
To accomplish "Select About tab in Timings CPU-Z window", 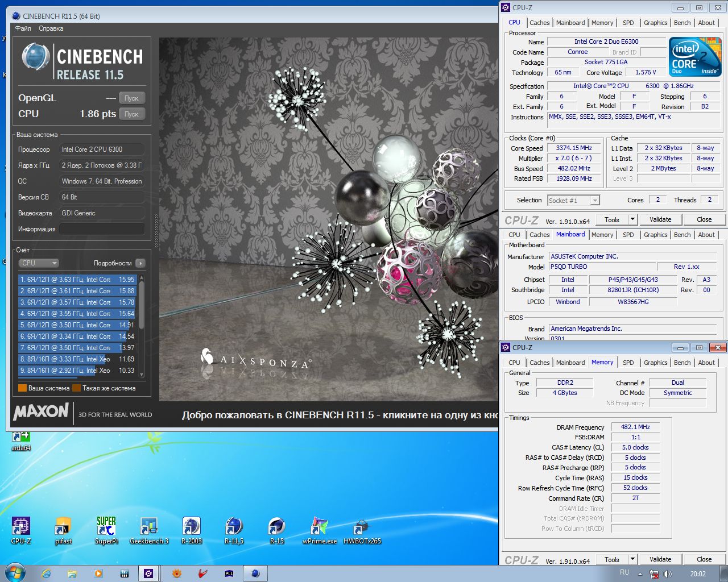I will click(x=706, y=363).
